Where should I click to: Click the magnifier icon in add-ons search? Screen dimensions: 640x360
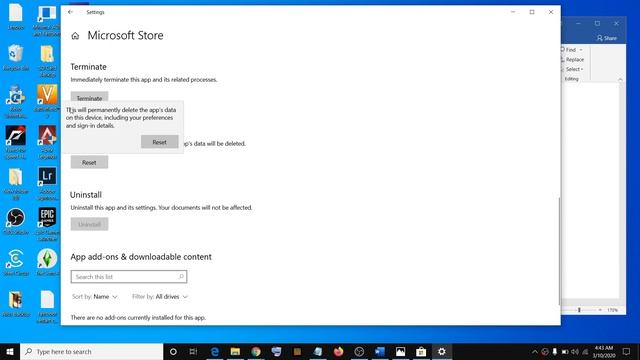[x=181, y=277]
